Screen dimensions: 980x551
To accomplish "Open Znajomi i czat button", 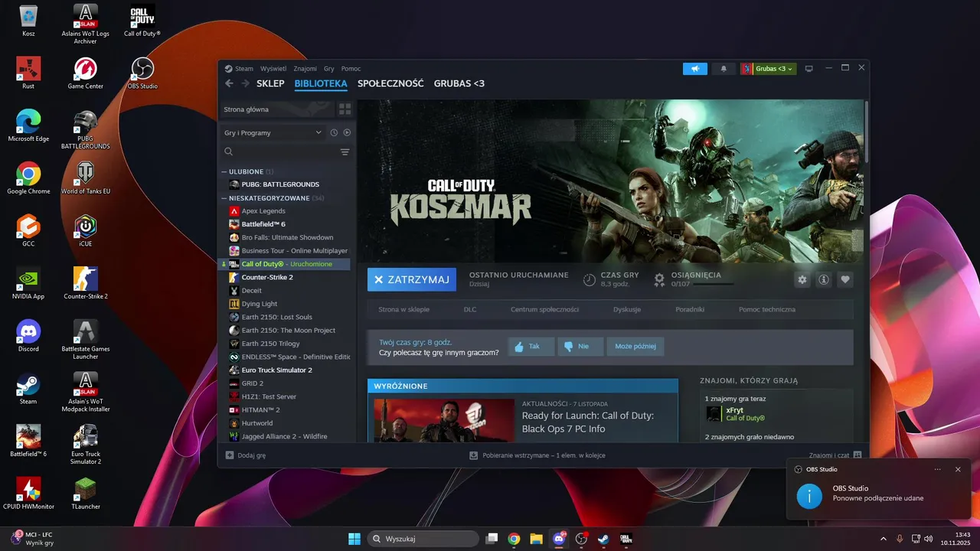I will click(835, 455).
